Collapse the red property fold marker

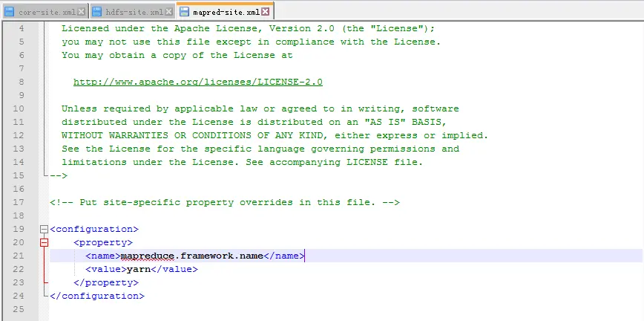[44, 242]
